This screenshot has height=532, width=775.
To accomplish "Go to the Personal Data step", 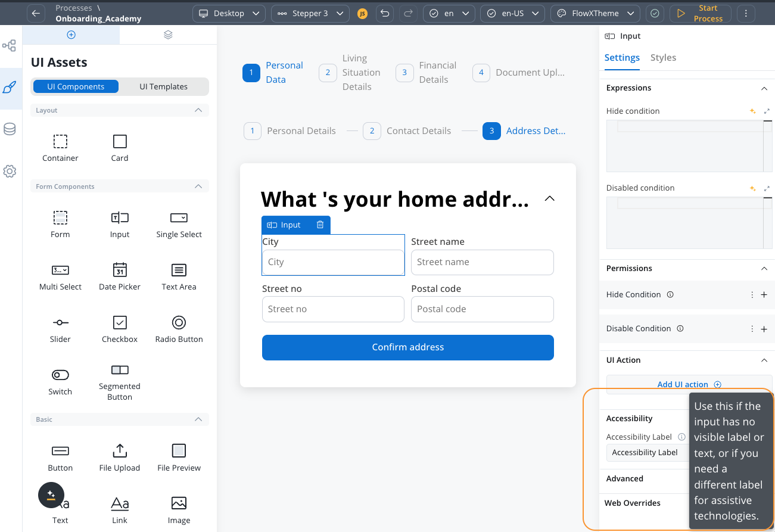I will pyautogui.click(x=273, y=73).
